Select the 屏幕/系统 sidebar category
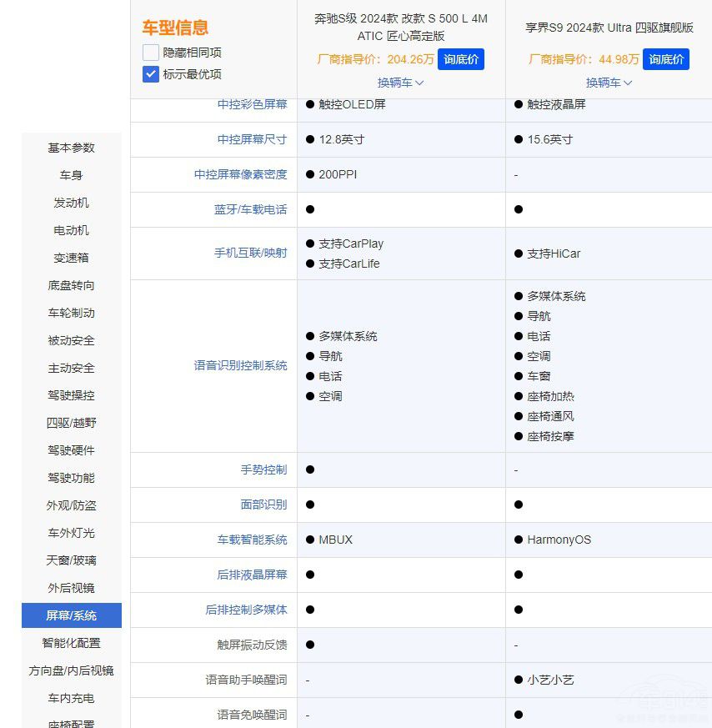The height and width of the screenshot is (728, 712). (x=71, y=615)
